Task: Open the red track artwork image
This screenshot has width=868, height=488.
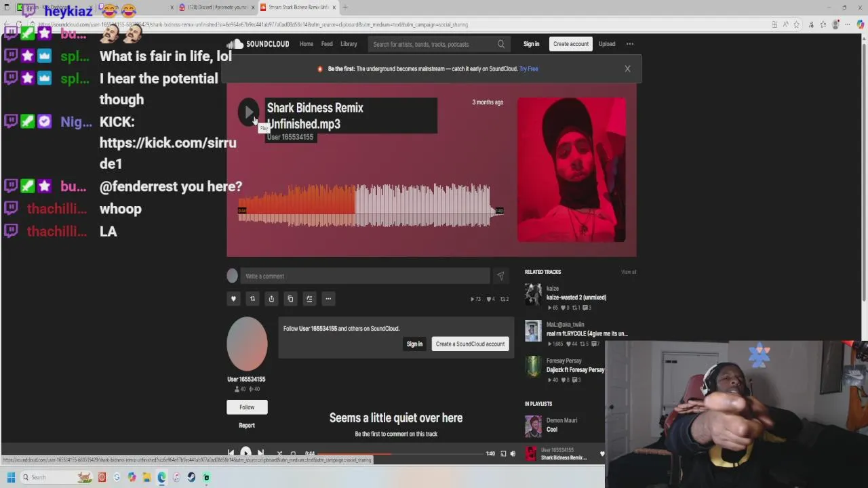Action: click(x=572, y=169)
